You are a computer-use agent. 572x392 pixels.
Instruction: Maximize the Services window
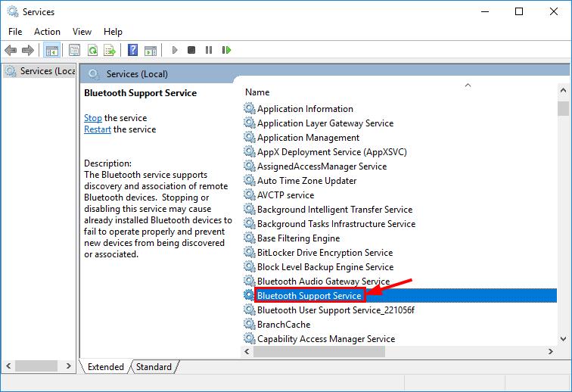[x=519, y=11]
